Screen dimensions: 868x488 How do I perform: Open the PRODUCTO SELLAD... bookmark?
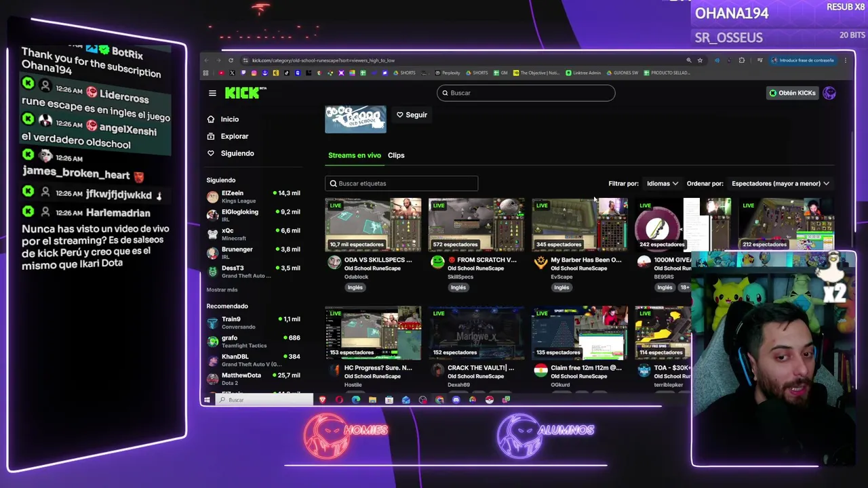(x=667, y=73)
